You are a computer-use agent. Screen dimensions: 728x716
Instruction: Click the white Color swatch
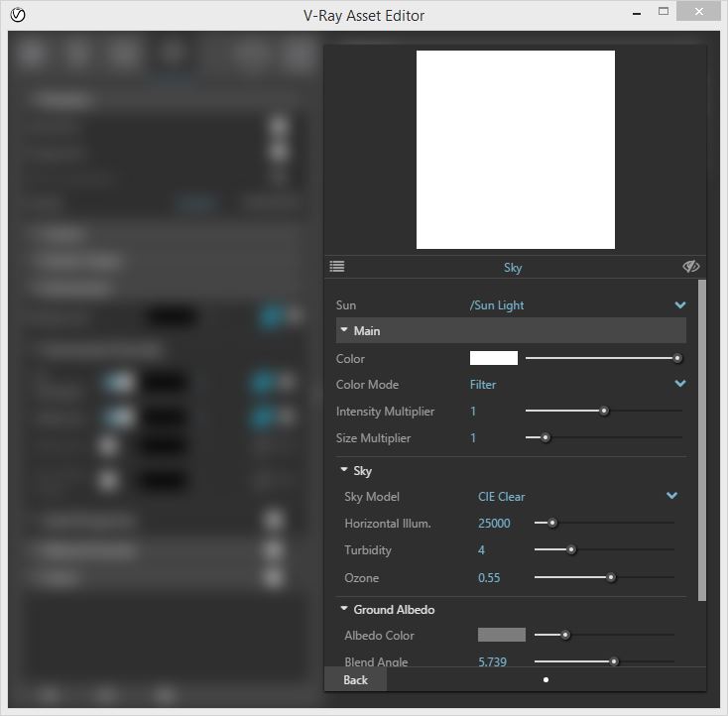[494, 358]
